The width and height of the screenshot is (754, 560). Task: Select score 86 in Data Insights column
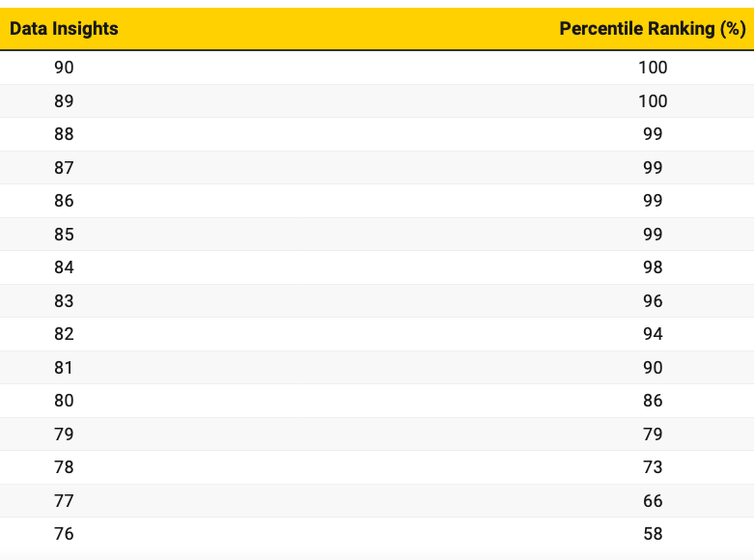64,201
